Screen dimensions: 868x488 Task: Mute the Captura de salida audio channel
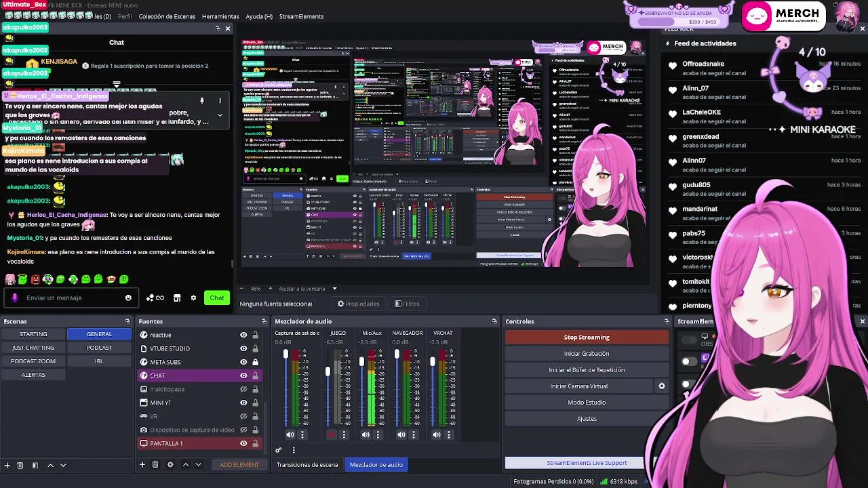[290, 434]
